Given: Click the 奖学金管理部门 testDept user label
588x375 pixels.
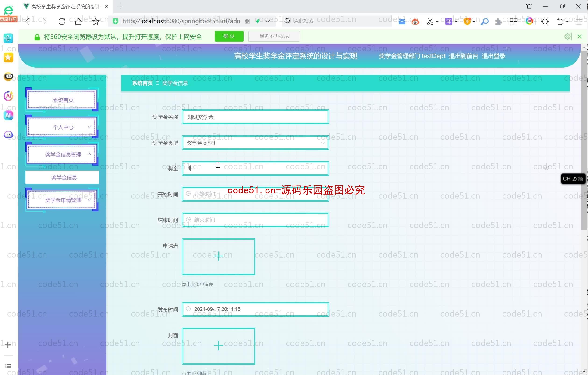Looking at the screenshot, I should click(412, 56).
